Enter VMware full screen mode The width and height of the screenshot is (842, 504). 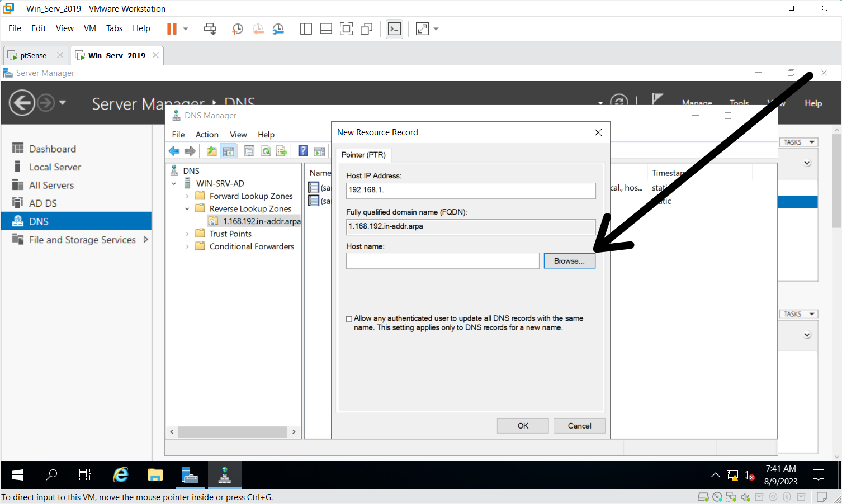346,28
